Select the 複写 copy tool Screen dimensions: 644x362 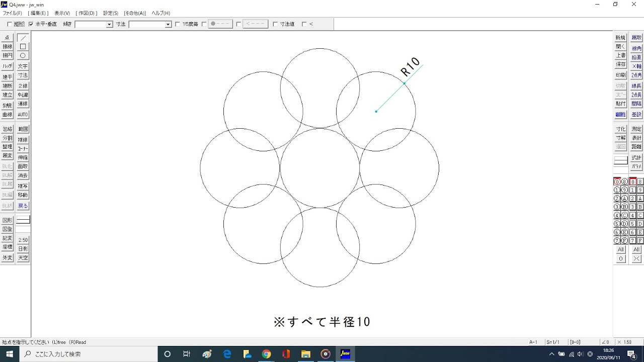(x=23, y=186)
